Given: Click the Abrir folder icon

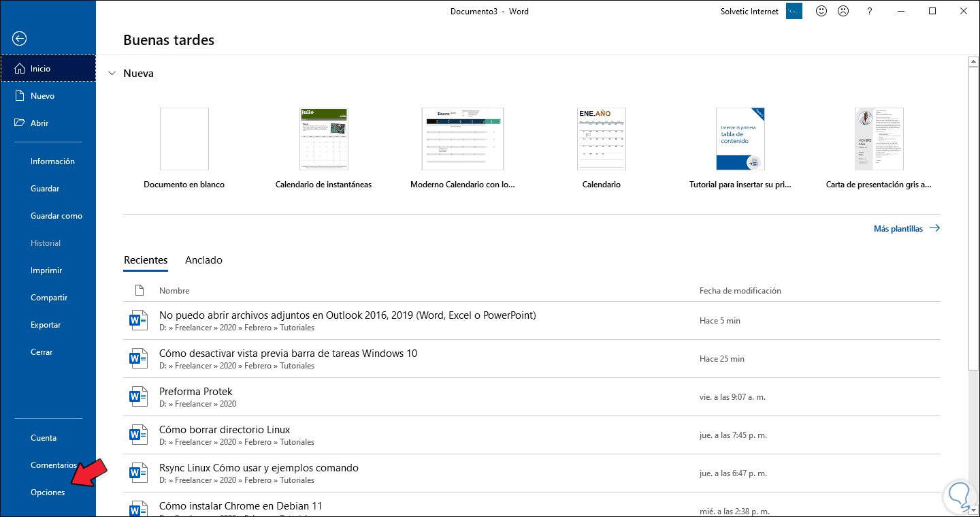Looking at the screenshot, I should pyautogui.click(x=19, y=123).
